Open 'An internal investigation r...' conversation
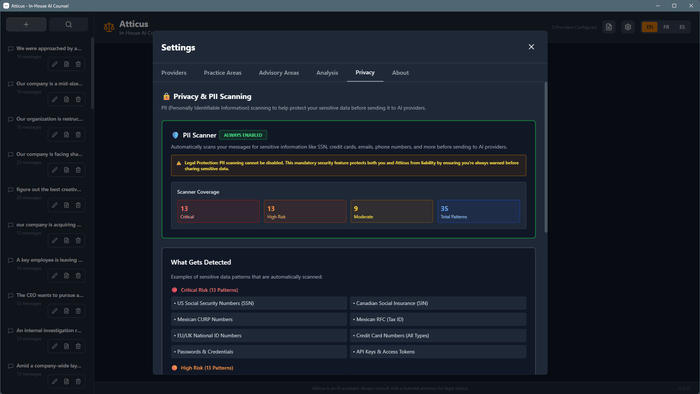The height and width of the screenshot is (394, 700). click(x=49, y=331)
